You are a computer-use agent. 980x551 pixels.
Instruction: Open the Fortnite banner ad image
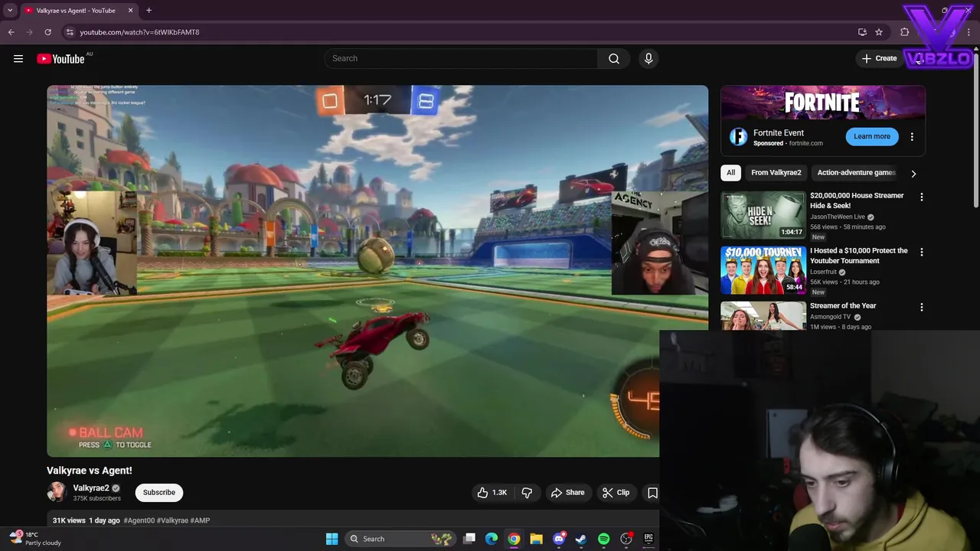coord(823,103)
